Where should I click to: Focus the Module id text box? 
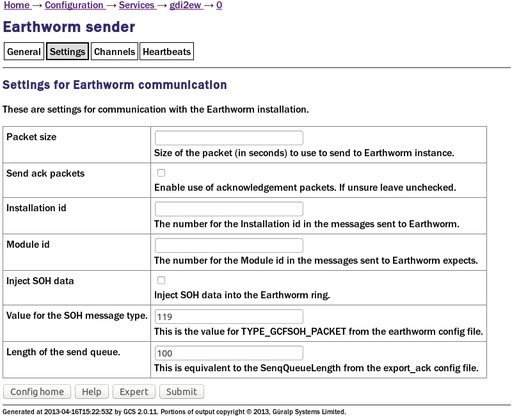point(229,245)
